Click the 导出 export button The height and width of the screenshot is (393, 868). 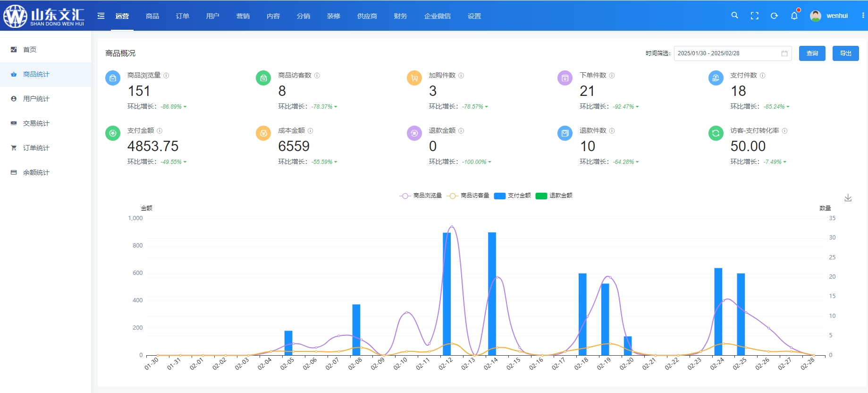coord(846,53)
